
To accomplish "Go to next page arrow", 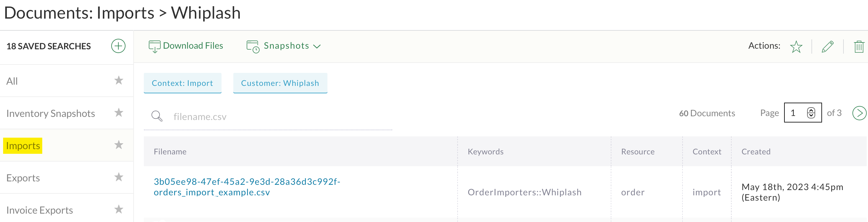I will [859, 113].
